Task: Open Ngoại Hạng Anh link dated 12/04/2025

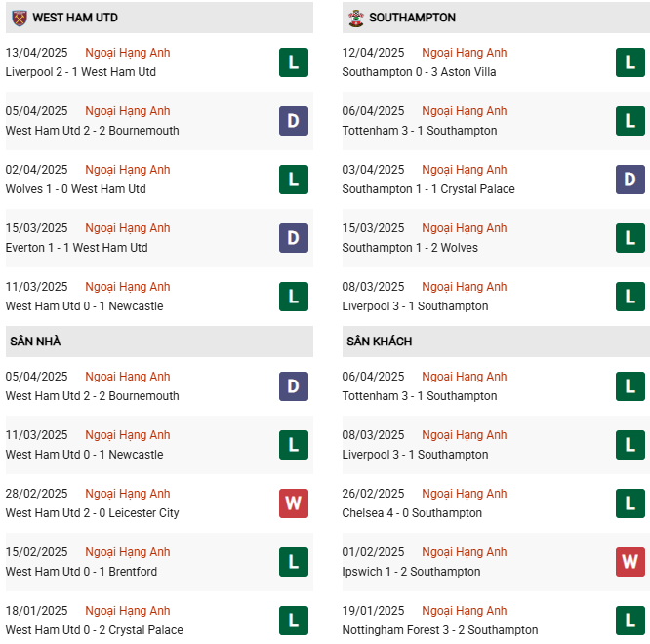Action: [x=465, y=53]
